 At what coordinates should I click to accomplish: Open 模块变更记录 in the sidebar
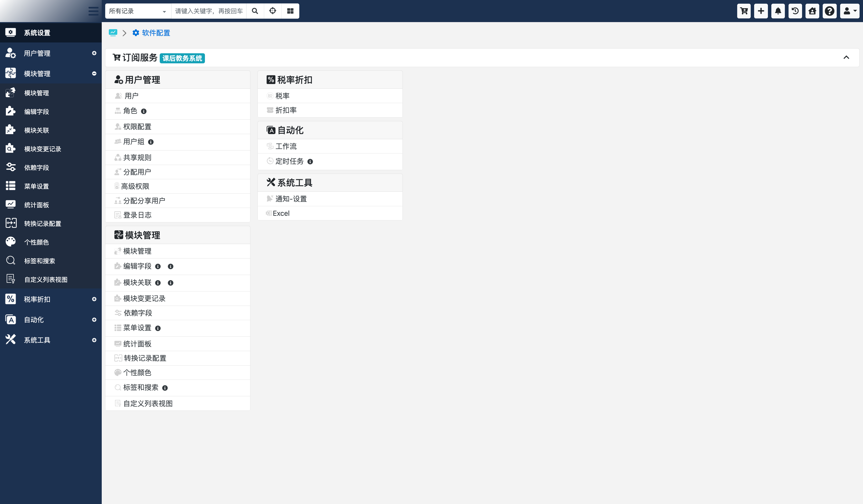pos(51,149)
